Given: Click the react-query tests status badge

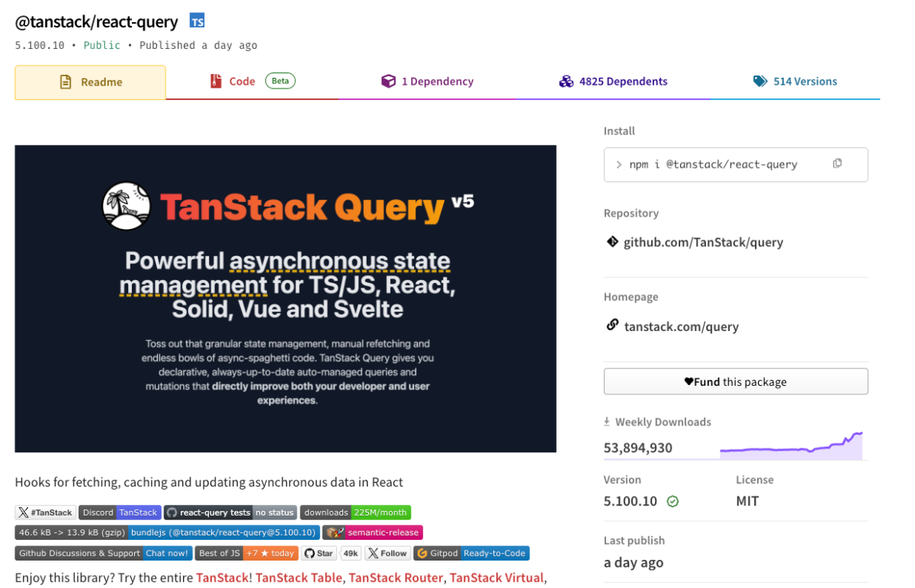Looking at the screenshot, I should click(230, 512).
